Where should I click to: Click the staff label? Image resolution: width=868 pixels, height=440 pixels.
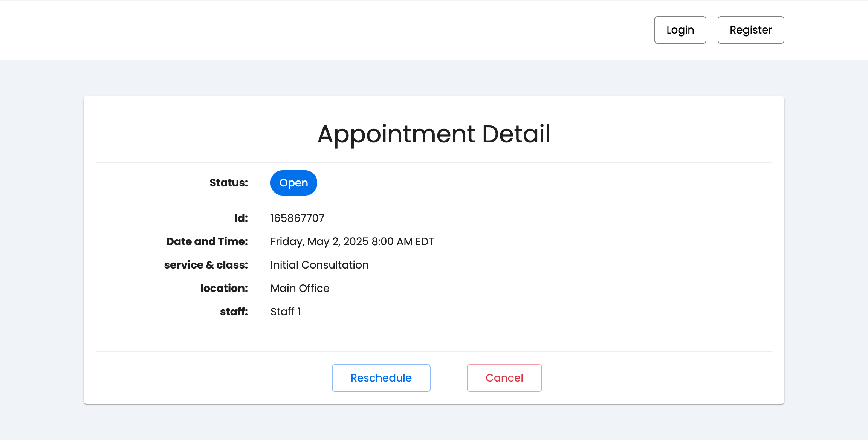pos(234,312)
